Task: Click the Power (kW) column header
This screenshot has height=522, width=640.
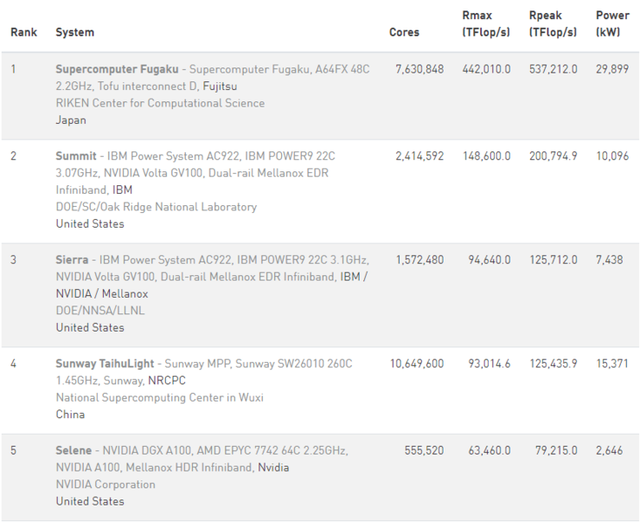Action: pos(612,24)
